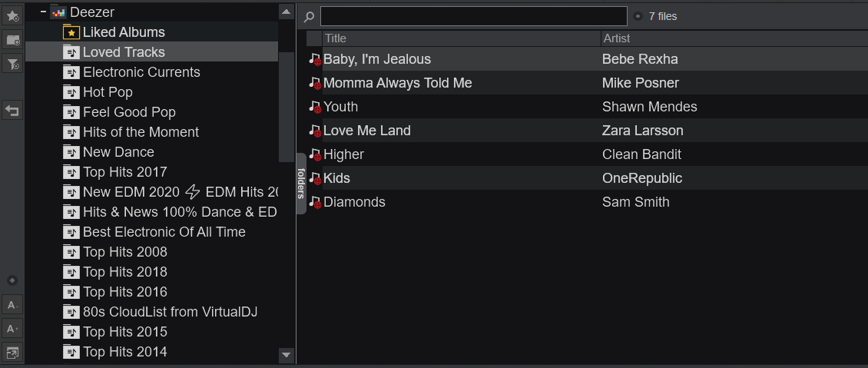Screen dimensions: 868x368
Task: Collapse the Deezer tree node
Action: point(43,11)
